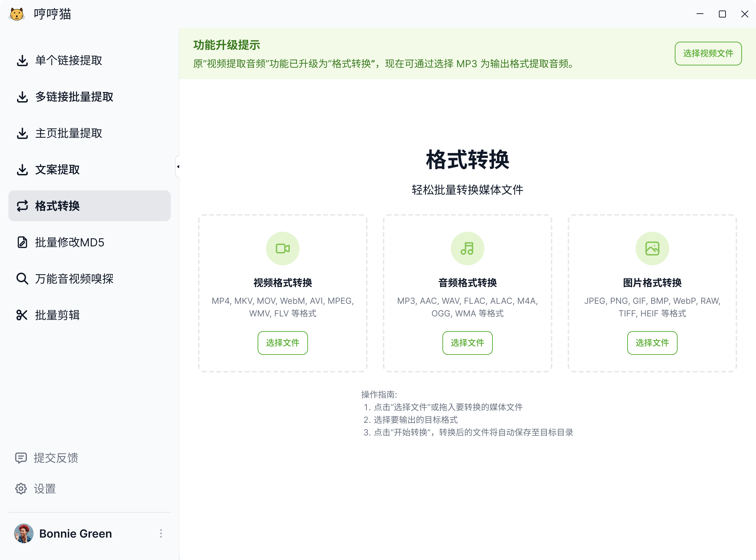The height and width of the screenshot is (560, 756).
Task: Click the music note icon on 音频格式转换 card
Action: click(467, 248)
